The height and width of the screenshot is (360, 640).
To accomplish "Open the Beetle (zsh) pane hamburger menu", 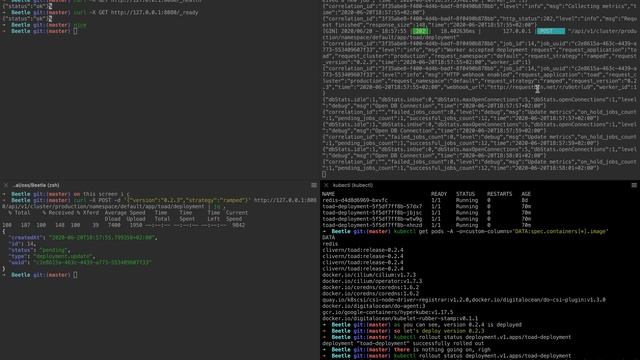I will coord(314,185).
